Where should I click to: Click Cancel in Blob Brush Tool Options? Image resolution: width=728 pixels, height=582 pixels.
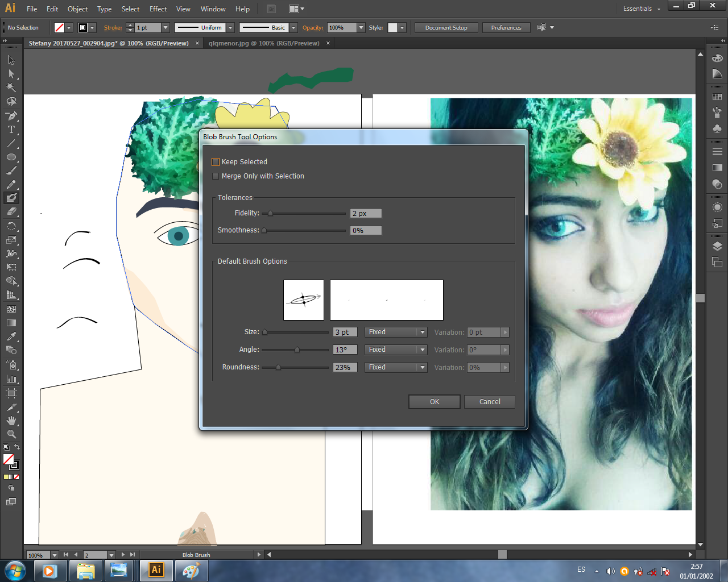[x=490, y=402]
